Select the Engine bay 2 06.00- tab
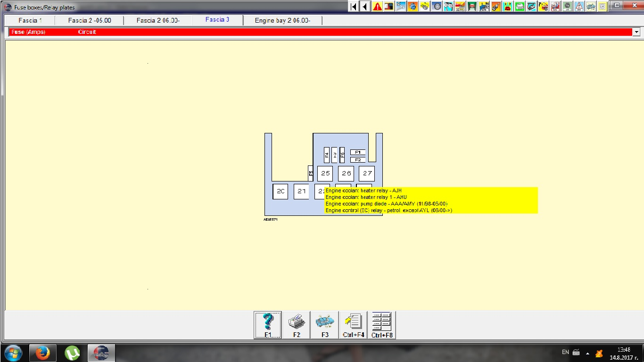 pos(282,20)
